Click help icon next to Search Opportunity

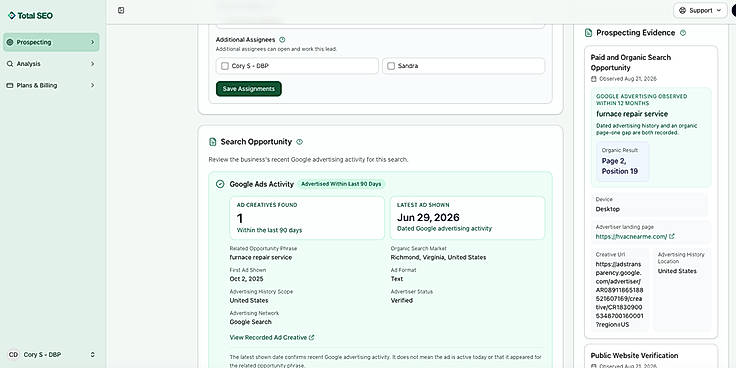tap(300, 142)
